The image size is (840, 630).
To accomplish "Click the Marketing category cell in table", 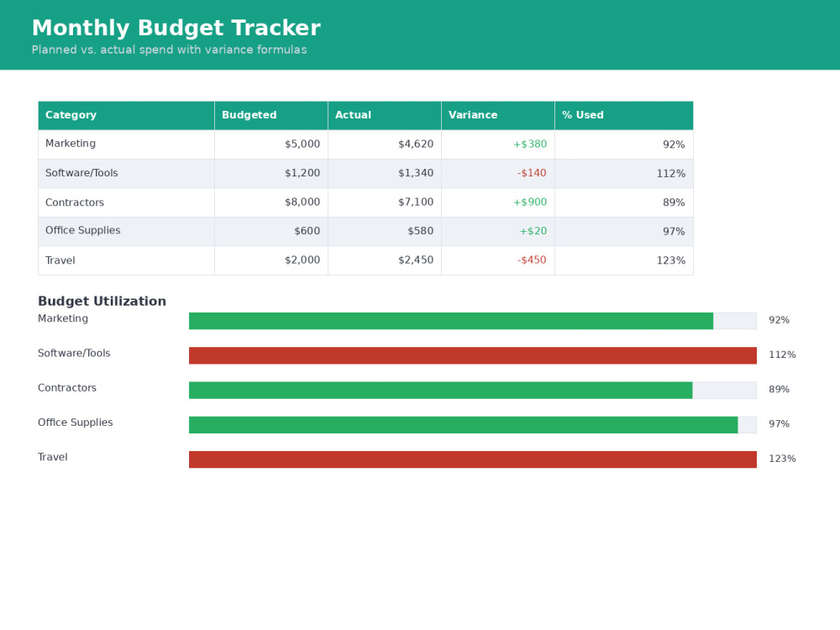I will 127,144.
